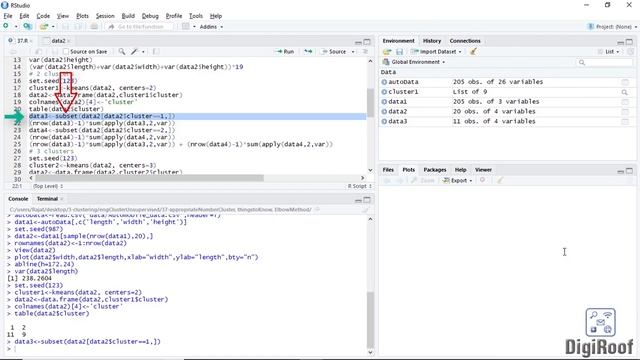Click the table view icon on autoData row
The width and height of the screenshot is (640, 360).
click(x=625, y=82)
